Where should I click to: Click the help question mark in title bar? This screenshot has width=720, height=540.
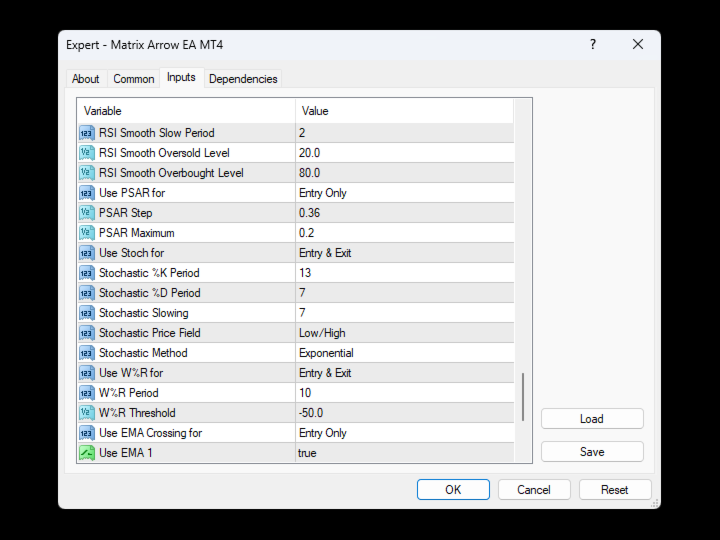593,44
